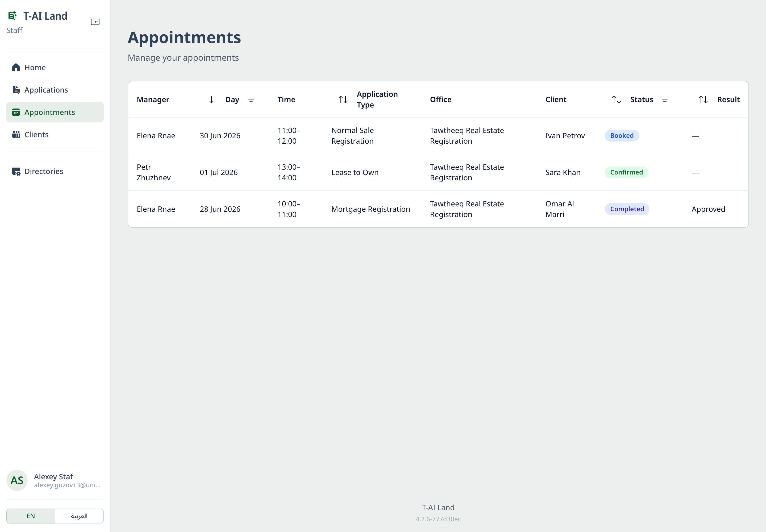Screen dimensions: 766x532
Task: Click Lease to Own cell
Action: click(x=355, y=172)
